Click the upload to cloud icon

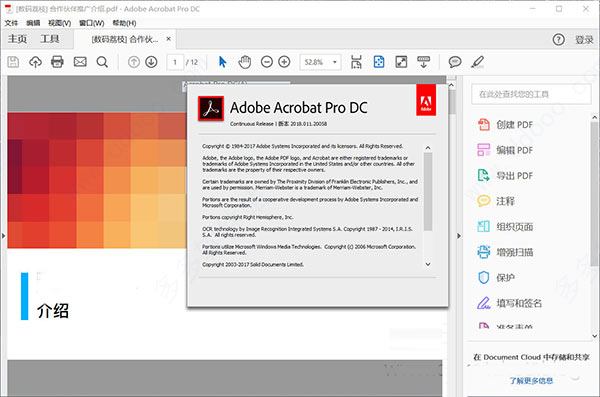[36, 62]
